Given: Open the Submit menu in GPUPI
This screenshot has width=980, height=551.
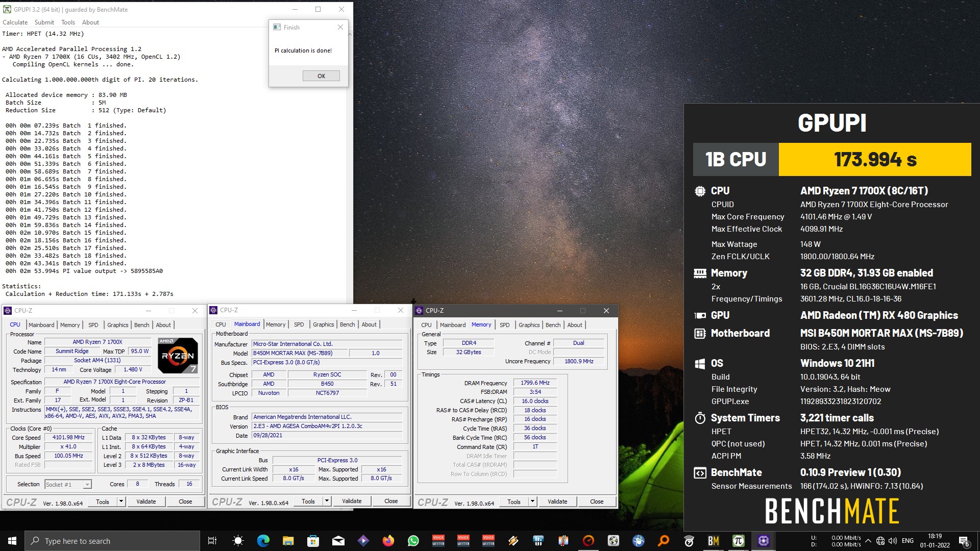Looking at the screenshot, I should pyautogui.click(x=44, y=22).
